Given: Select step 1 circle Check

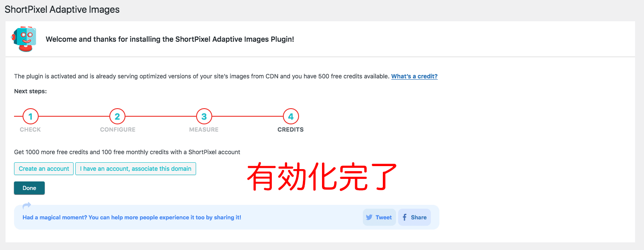Looking at the screenshot, I should (x=31, y=116).
